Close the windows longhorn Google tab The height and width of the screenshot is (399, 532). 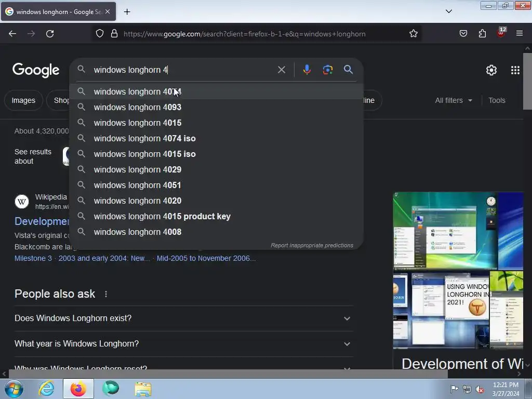point(108,11)
